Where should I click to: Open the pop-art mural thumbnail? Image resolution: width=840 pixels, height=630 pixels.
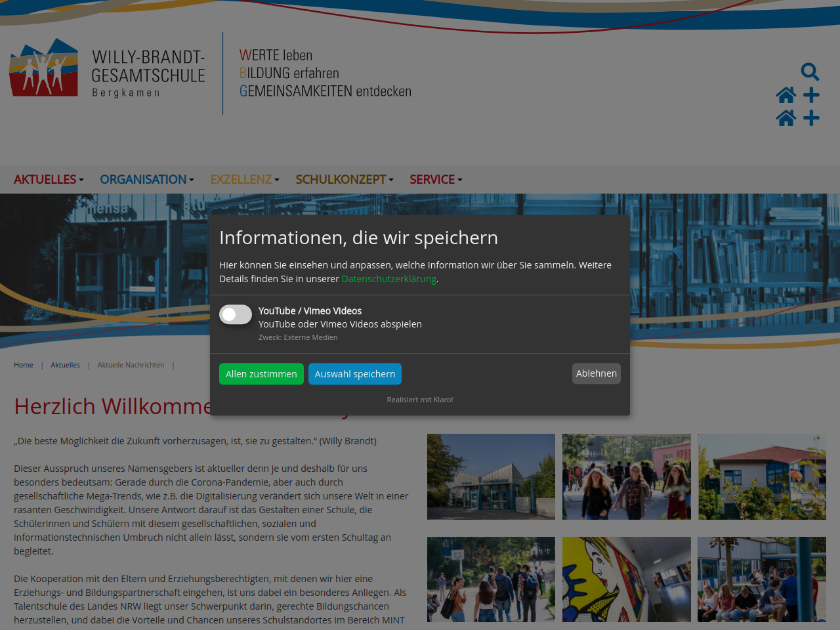pyautogui.click(x=626, y=579)
